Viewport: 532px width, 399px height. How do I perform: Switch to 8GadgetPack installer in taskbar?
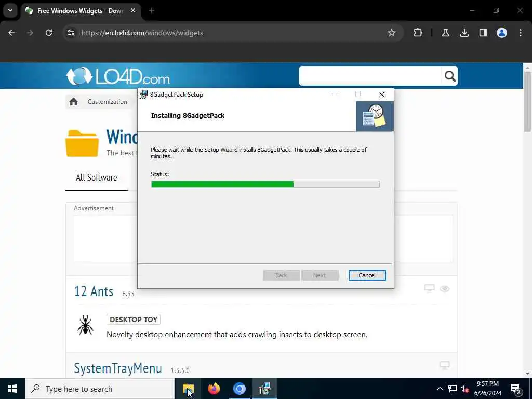pos(264,389)
